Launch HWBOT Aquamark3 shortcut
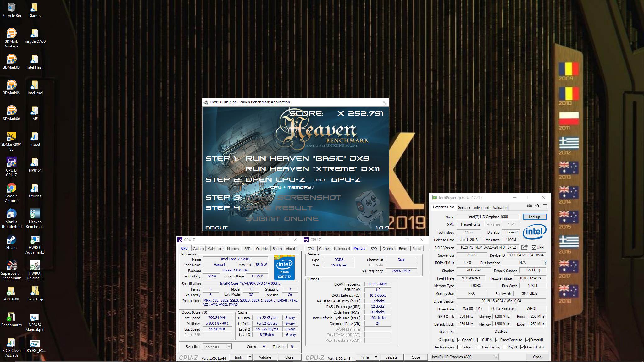This screenshot has width=644, height=362. 35,244
